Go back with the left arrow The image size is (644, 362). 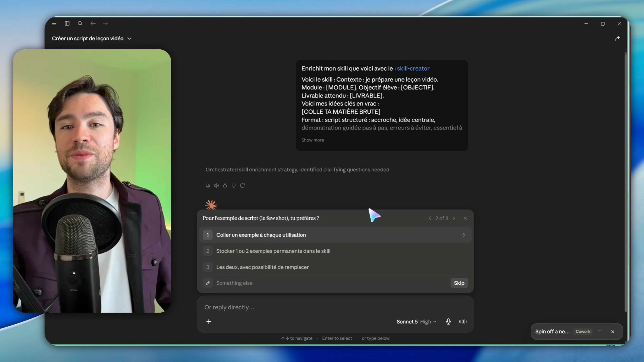[93, 23]
